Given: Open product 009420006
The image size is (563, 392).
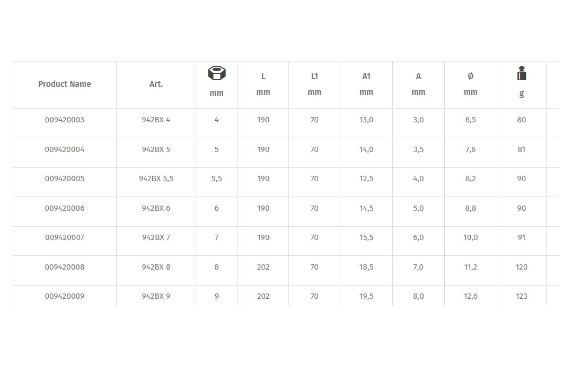Looking at the screenshot, I should [65, 209].
